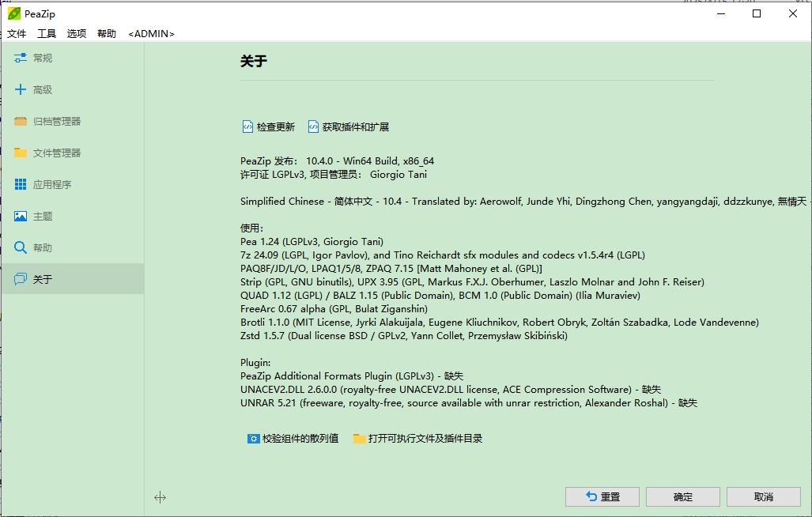Click the Pea 1.24 component line
Image resolution: width=812 pixels, height=517 pixels.
tap(312, 242)
